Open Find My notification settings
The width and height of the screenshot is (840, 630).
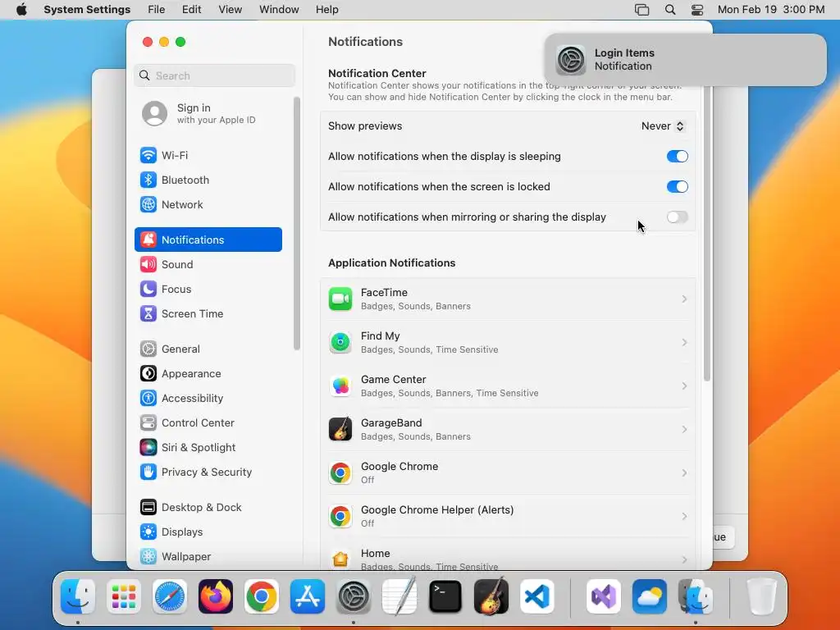click(x=508, y=343)
